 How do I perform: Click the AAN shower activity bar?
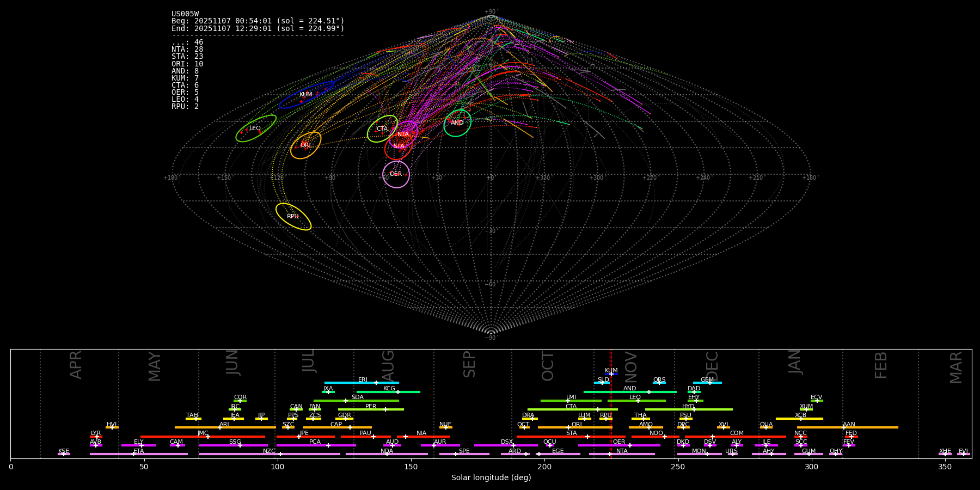coord(848,427)
